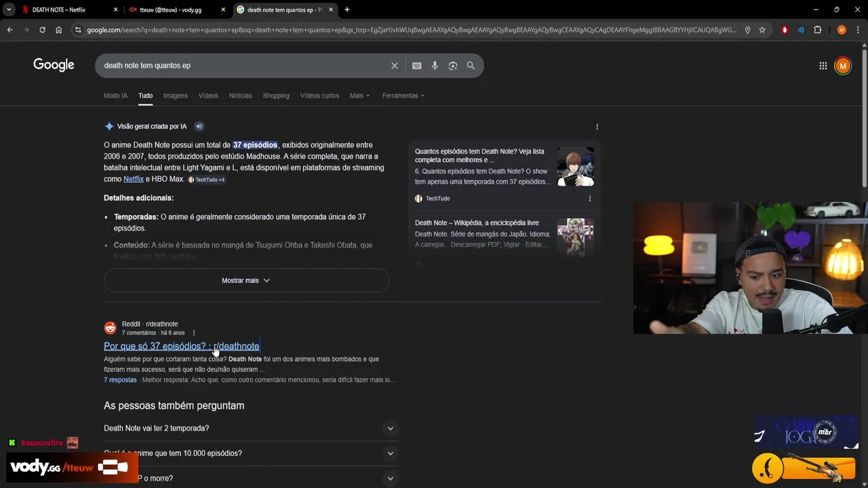
Task: Open 'Death Note – Wikipédia' source card
Action: [x=477, y=223]
